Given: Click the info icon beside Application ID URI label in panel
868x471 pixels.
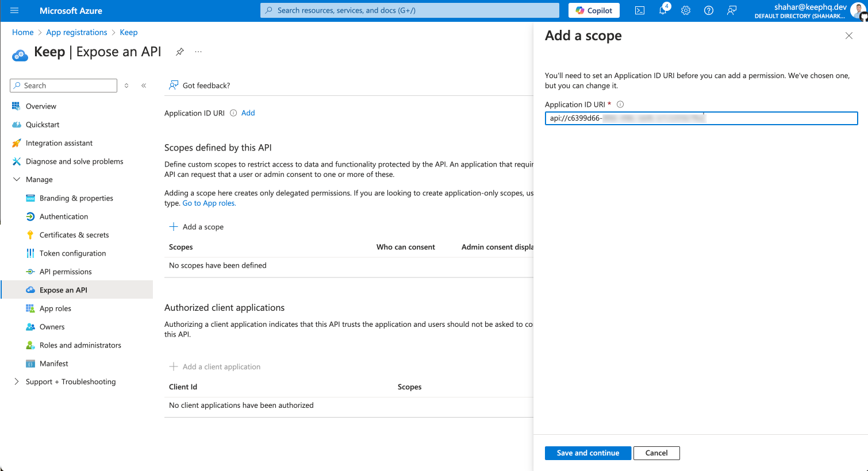Looking at the screenshot, I should point(620,105).
